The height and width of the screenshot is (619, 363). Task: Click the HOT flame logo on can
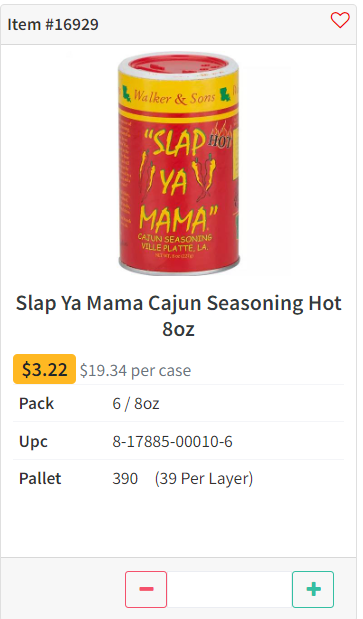(x=221, y=136)
